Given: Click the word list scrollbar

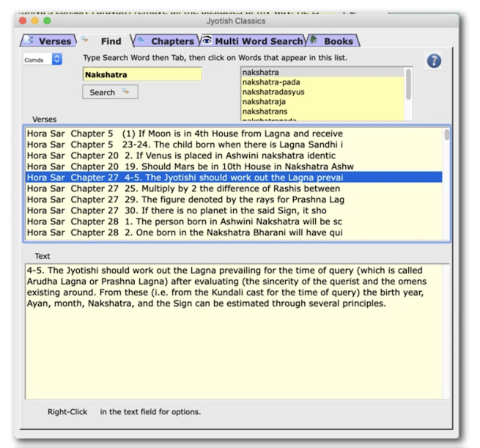Looking at the screenshot, I should (x=408, y=84).
